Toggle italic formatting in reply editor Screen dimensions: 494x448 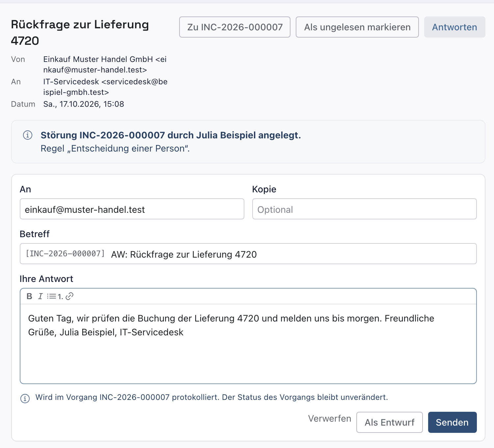click(40, 296)
